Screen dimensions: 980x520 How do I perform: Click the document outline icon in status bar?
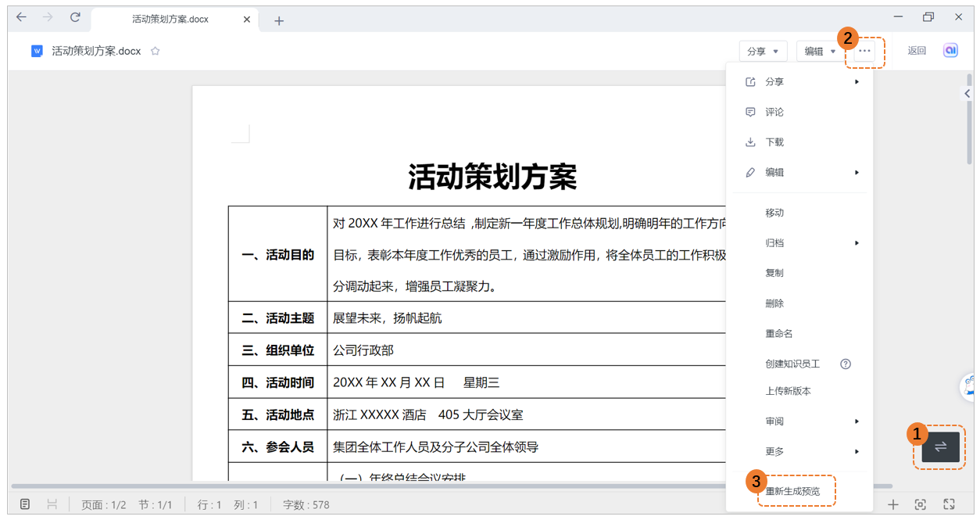(x=26, y=504)
